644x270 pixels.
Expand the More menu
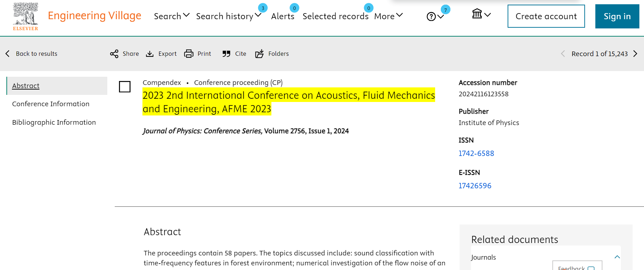388,16
